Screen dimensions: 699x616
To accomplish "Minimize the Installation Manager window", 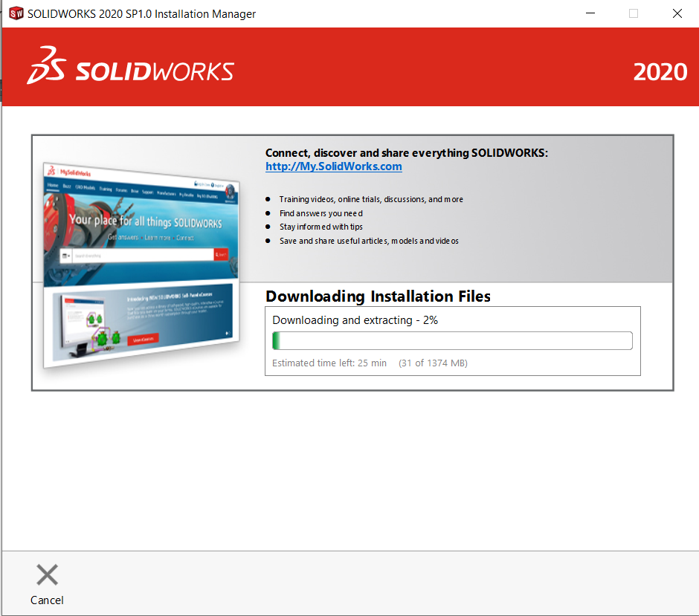I will pyautogui.click(x=590, y=13).
